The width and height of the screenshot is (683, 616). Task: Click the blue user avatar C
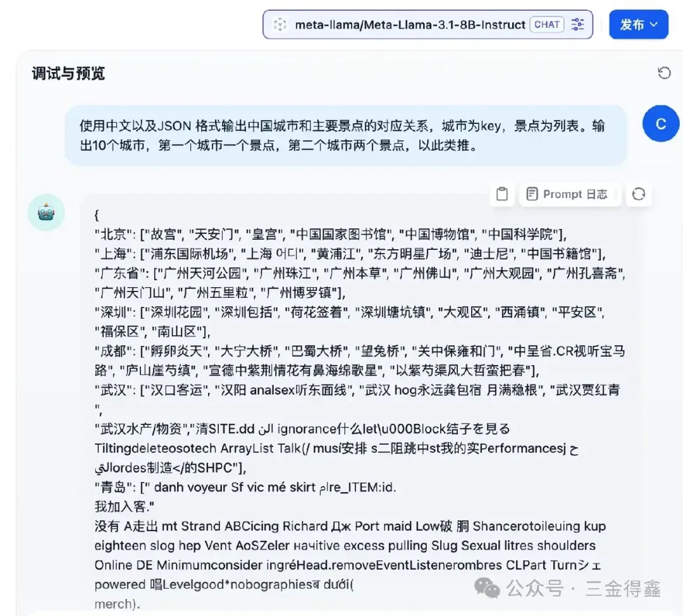pyautogui.click(x=661, y=124)
